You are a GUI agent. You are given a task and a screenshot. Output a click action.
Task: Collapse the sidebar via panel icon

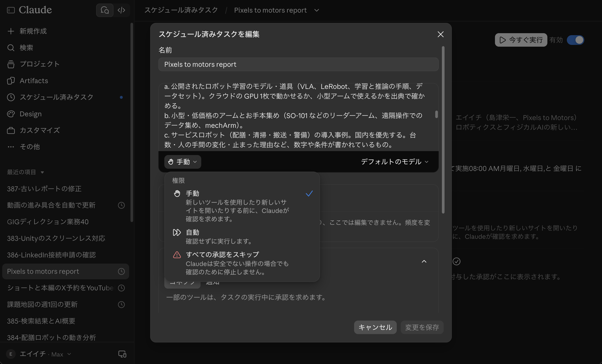pos(11,10)
